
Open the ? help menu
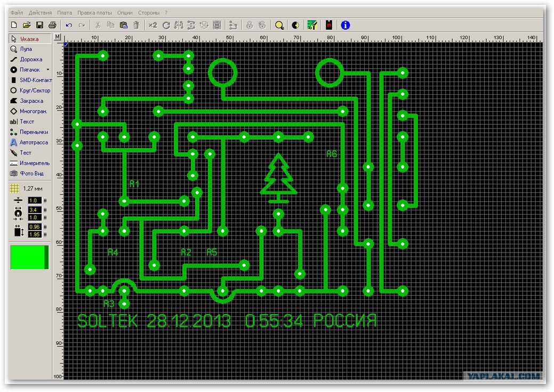point(166,13)
